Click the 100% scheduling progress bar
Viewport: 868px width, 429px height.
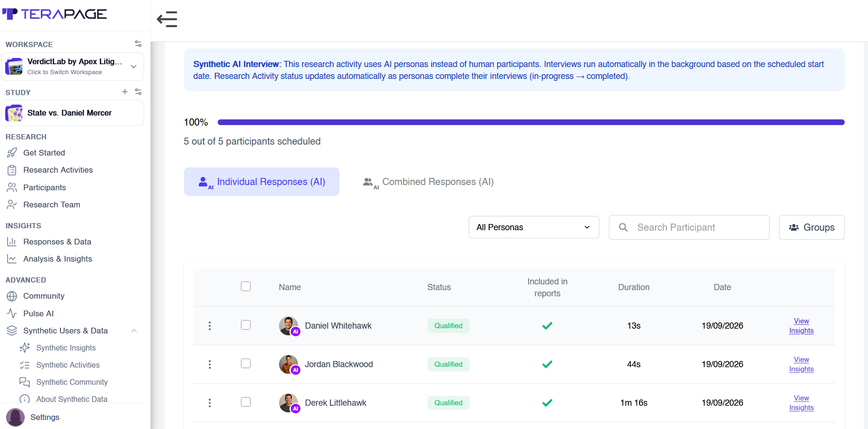click(531, 122)
